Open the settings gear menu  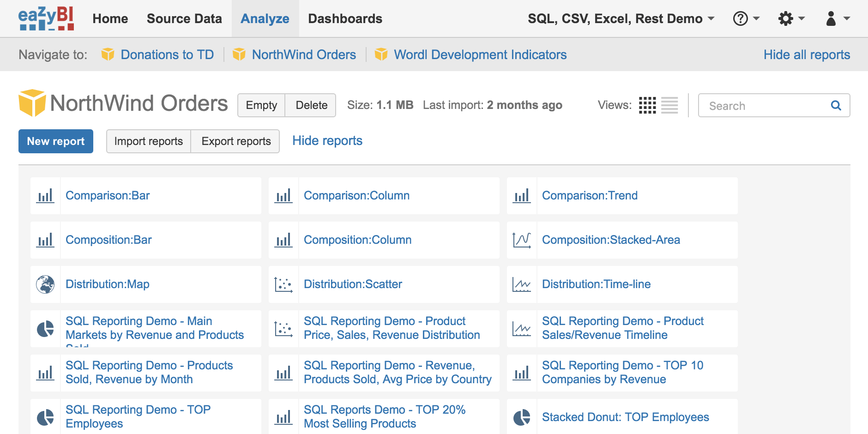tap(791, 18)
